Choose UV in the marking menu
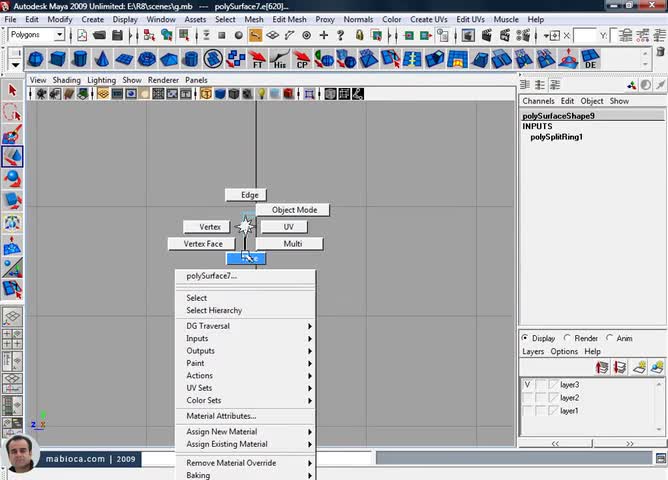668x480 pixels. pos(284,227)
